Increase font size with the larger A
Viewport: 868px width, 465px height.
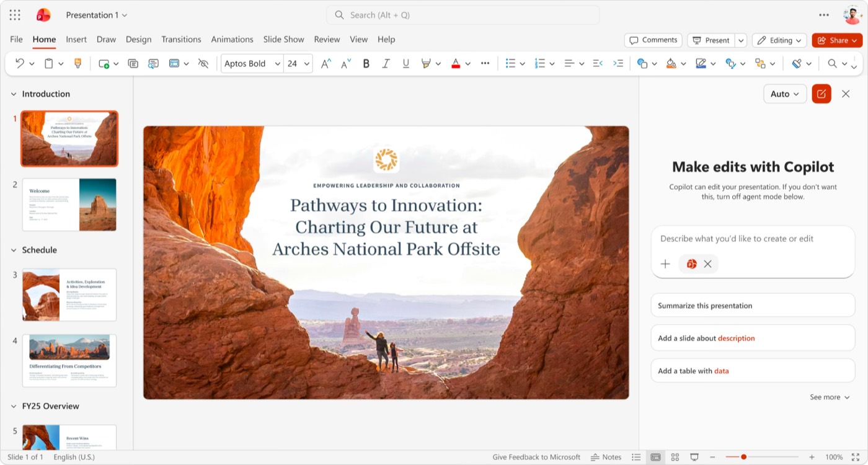tap(325, 63)
